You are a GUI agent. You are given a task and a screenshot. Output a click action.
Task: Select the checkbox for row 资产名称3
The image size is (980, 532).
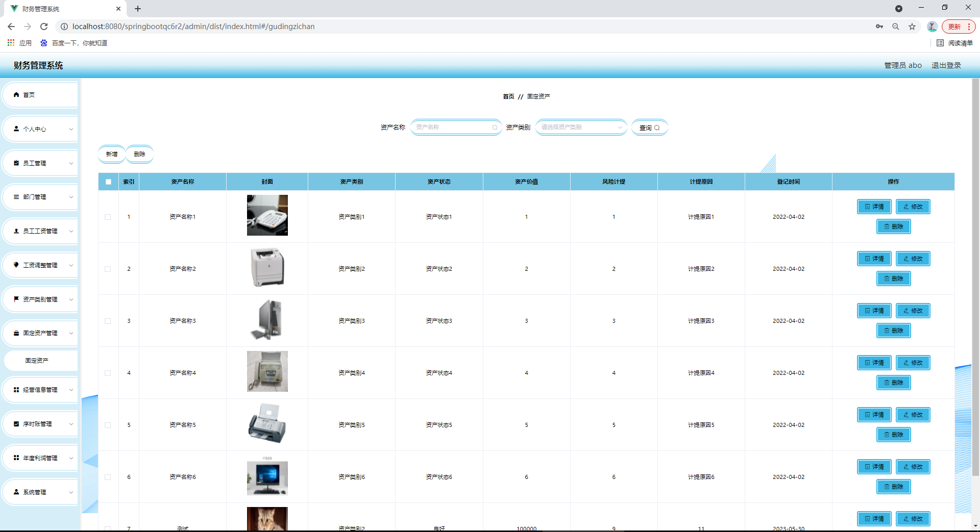108,321
